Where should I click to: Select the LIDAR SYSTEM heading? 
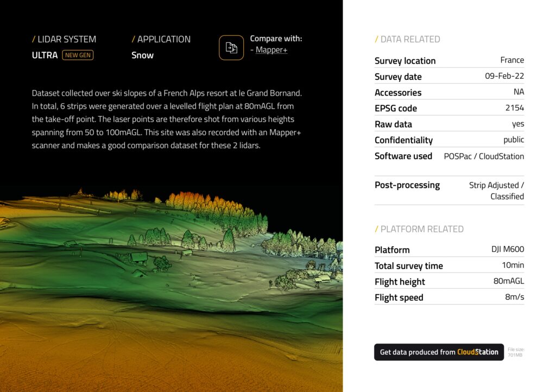[x=64, y=39]
